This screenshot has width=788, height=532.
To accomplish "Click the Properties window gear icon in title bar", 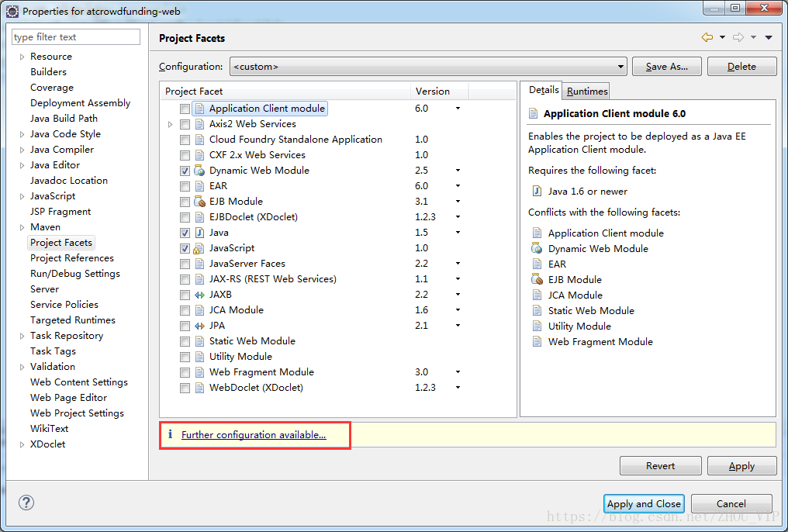I will pyautogui.click(x=12, y=11).
